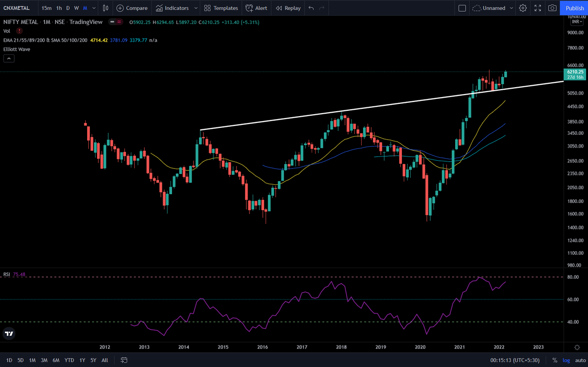Select the RSI indicator label

7,274
